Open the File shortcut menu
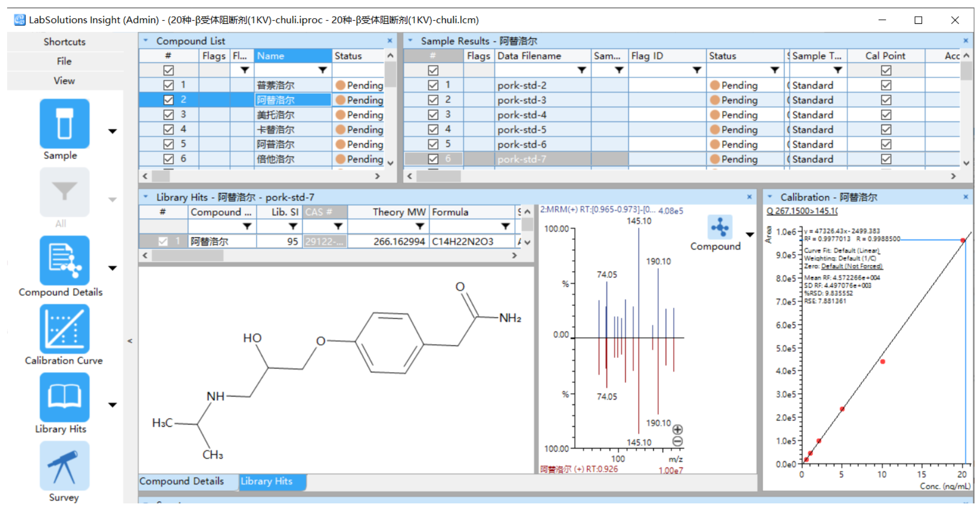 tap(64, 61)
